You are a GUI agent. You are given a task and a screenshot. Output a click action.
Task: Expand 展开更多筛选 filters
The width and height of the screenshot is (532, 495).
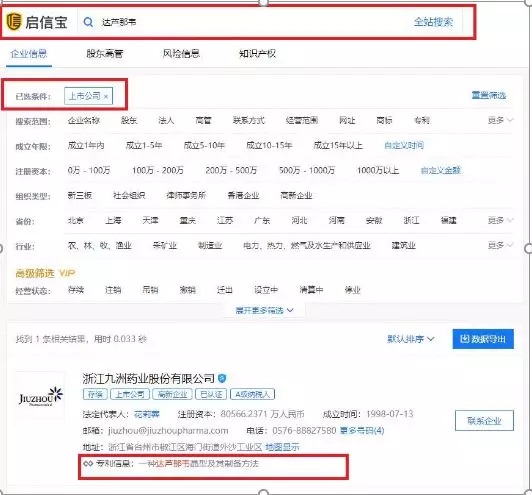[x=265, y=310]
